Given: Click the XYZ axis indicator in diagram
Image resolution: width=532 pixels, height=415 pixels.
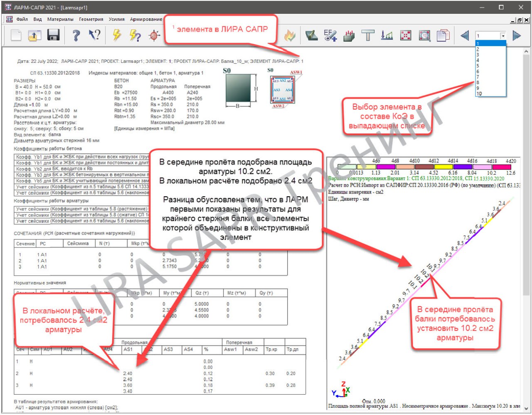Looking at the screenshot, I should pos(341,390).
